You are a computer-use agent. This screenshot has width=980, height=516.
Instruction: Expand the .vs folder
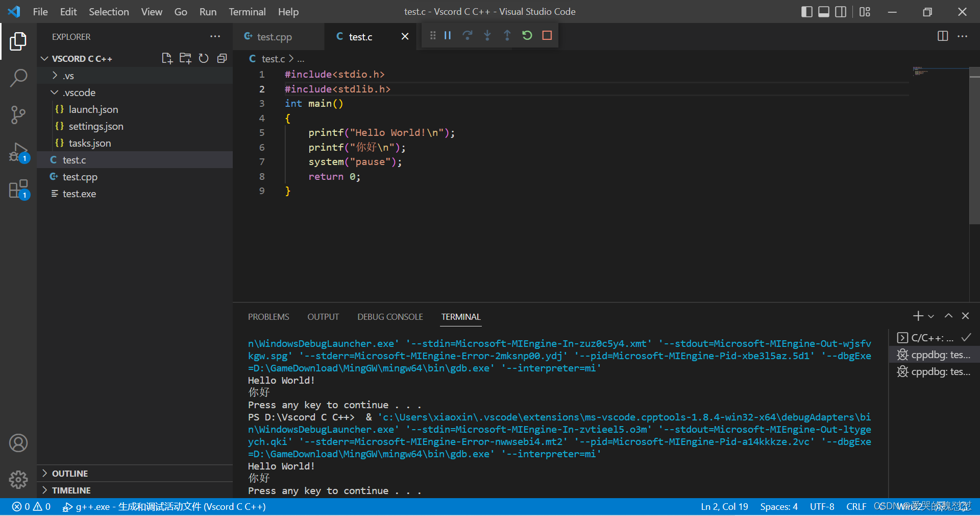click(55, 75)
